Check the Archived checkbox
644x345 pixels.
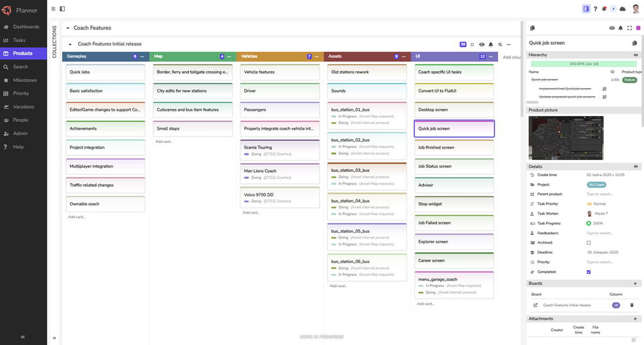589,242
